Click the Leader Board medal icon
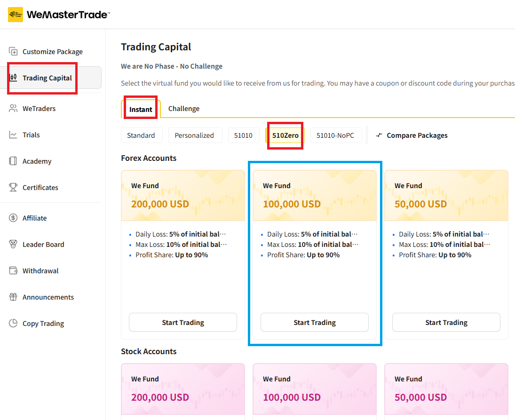515x420 pixels. point(13,244)
